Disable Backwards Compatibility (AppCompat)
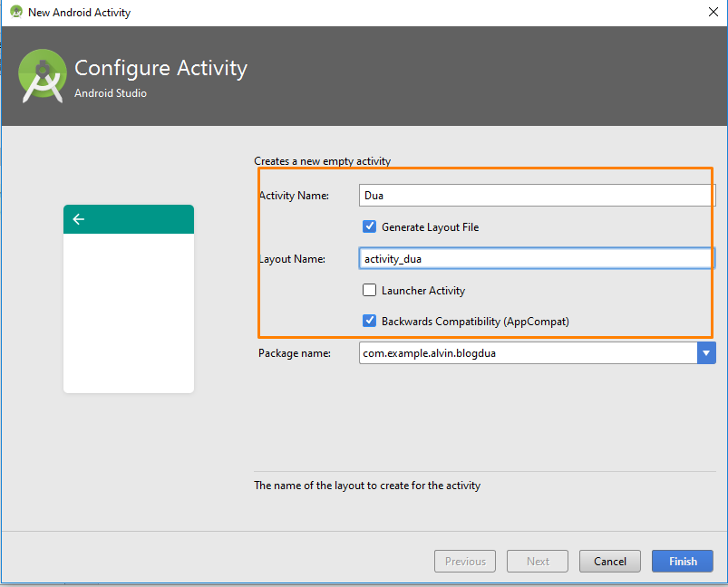The width and height of the screenshot is (728, 587). pos(369,321)
